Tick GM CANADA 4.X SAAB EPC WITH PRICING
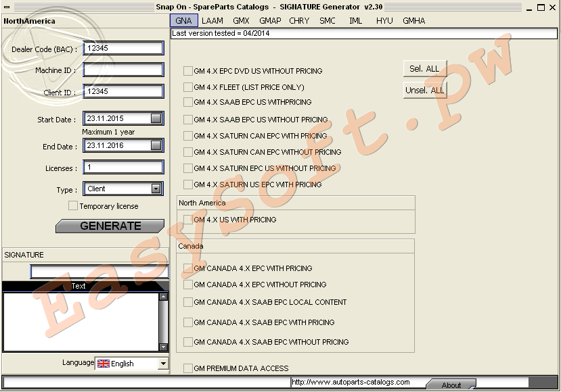 click(188, 322)
